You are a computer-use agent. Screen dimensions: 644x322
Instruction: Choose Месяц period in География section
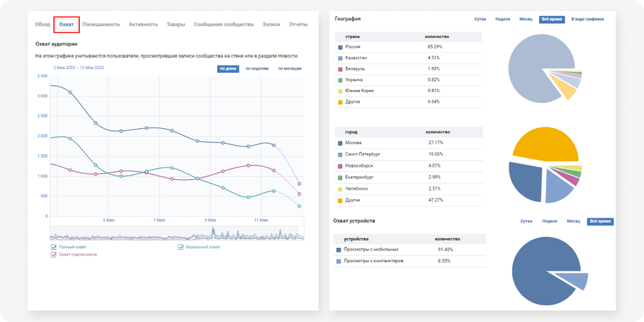526,19
